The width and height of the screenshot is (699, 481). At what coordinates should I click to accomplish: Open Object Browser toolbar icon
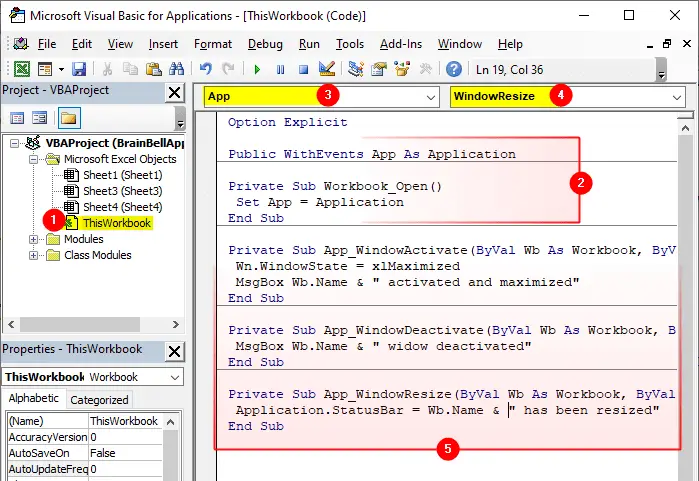[402, 69]
